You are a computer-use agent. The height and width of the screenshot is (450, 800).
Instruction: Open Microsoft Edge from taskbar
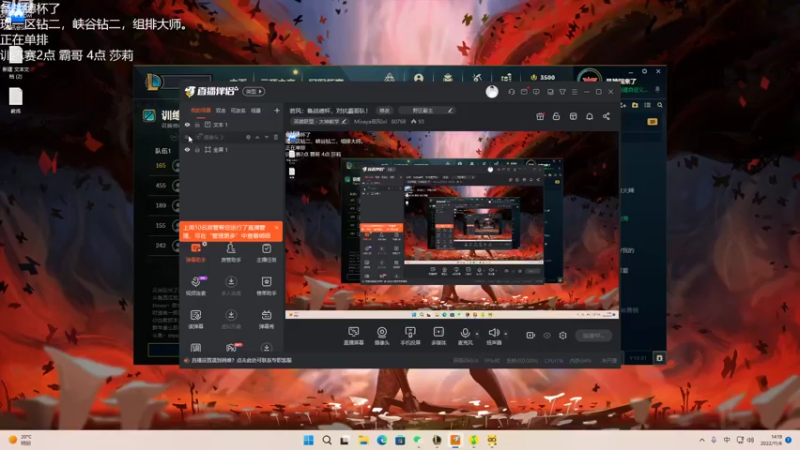(x=382, y=440)
